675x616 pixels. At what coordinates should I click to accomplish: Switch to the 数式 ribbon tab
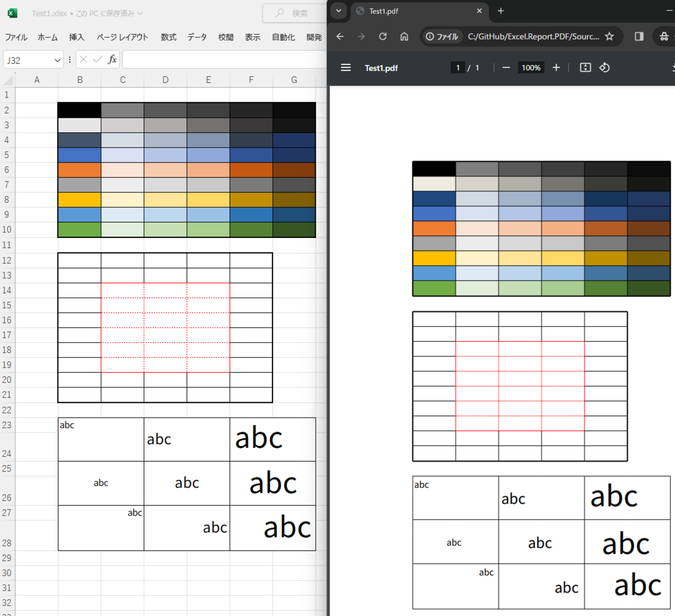click(x=168, y=37)
